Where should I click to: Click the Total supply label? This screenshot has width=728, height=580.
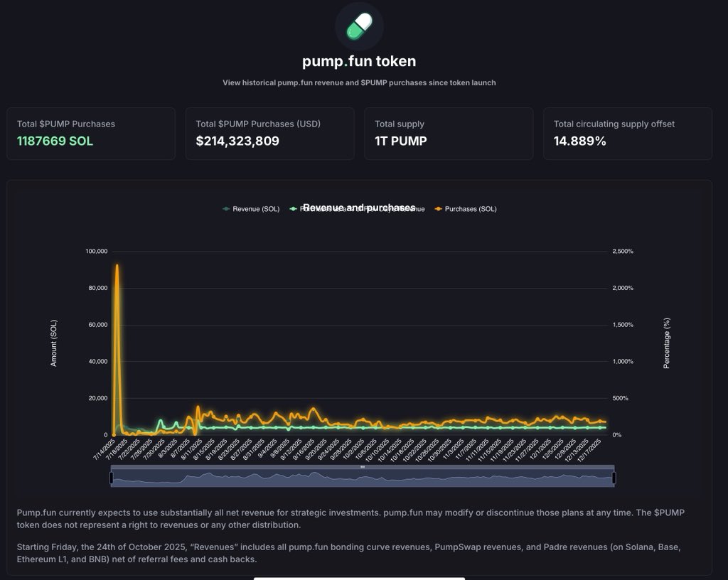pos(400,124)
